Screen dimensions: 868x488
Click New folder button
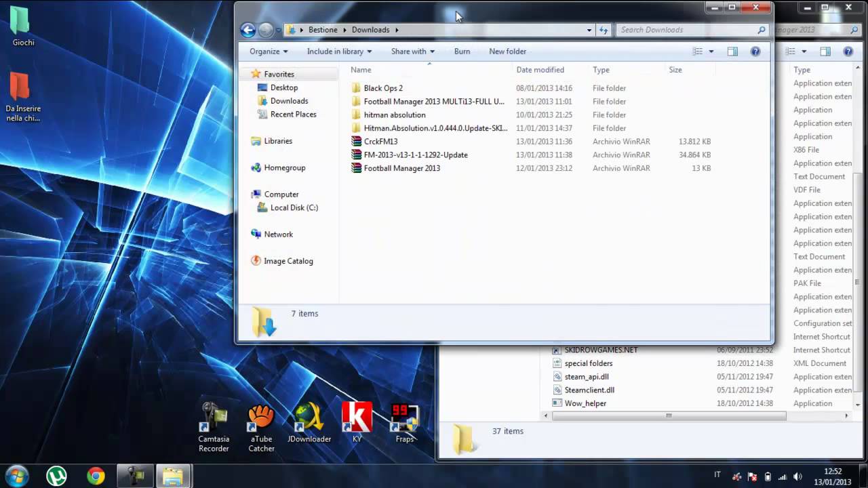[x=508, y=52]
